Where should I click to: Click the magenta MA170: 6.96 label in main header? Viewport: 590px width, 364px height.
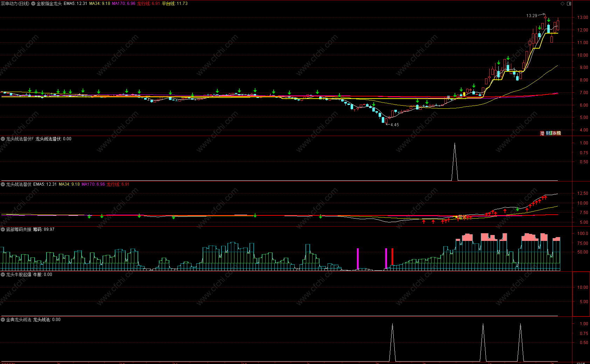124,3
